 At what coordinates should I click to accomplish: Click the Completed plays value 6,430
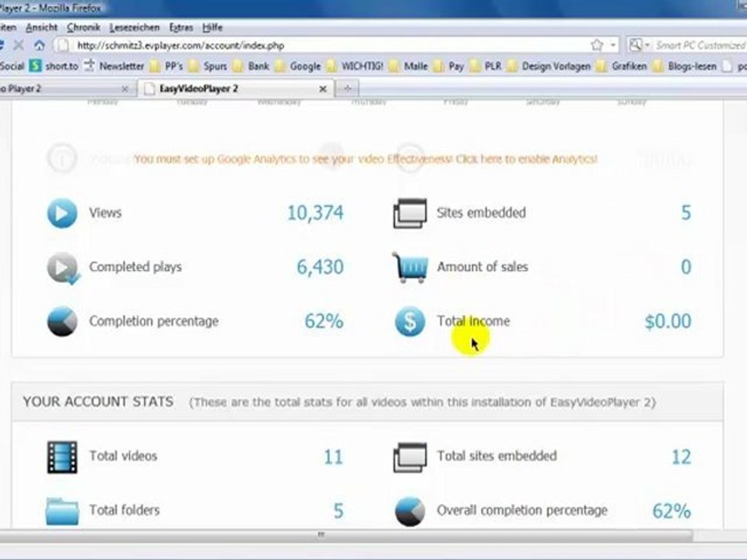tap(320, 267)
